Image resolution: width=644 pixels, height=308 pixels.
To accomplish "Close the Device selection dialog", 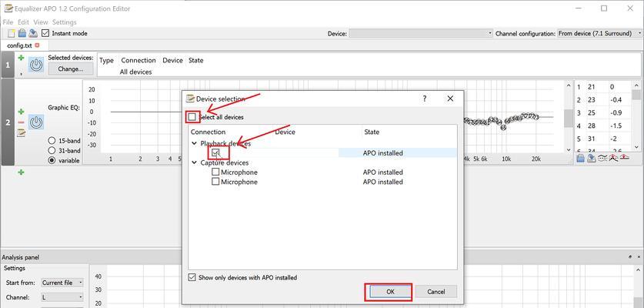I will [x=450, y=99].
